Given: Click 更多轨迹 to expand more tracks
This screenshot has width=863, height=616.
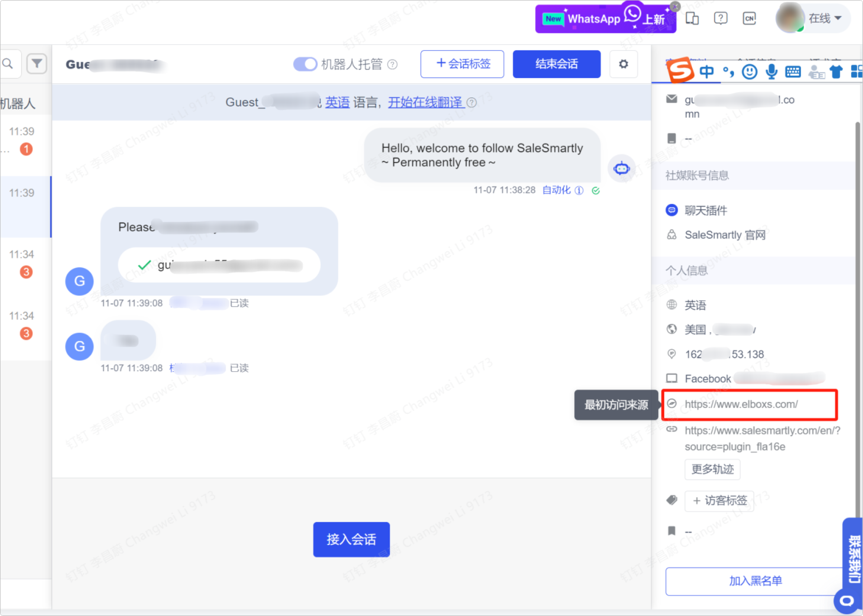Looking at the screenshot, I should coord(712,469).
